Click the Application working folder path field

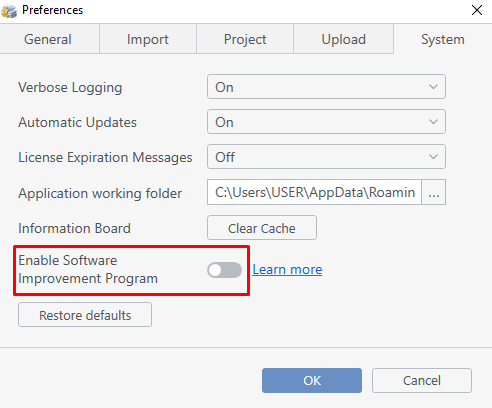(314, 192)
